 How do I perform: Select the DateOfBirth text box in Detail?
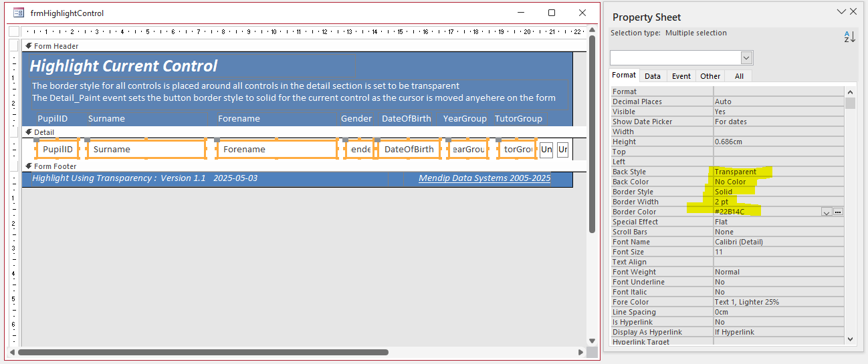tap(409, 150)
